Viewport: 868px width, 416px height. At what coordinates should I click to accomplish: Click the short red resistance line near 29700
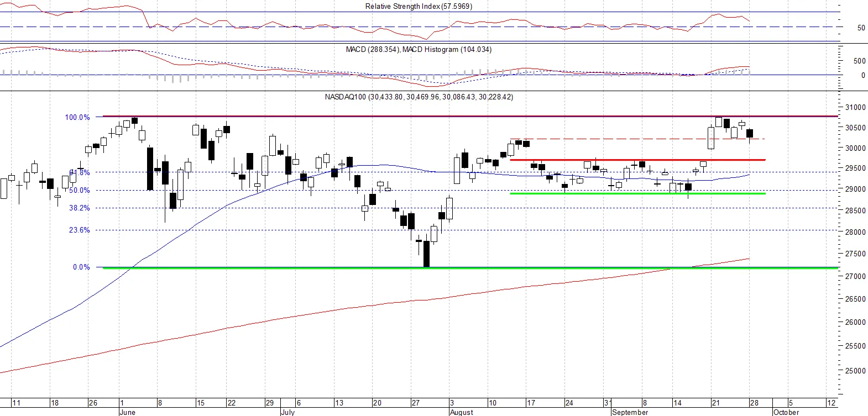point(637,160)
